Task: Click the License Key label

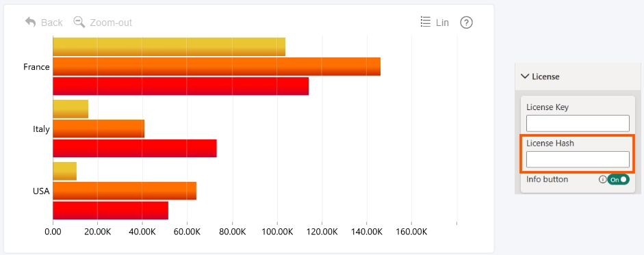Action: pyautogui.click(x=548, y=107)
